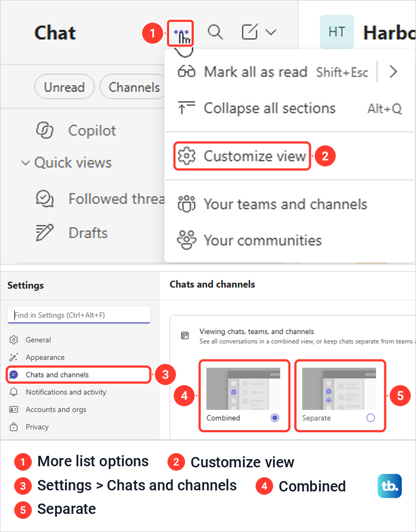Click the Separate layout thumbnail
The width and height of the screenshot is (416, 532).
(x=339, y=388)
